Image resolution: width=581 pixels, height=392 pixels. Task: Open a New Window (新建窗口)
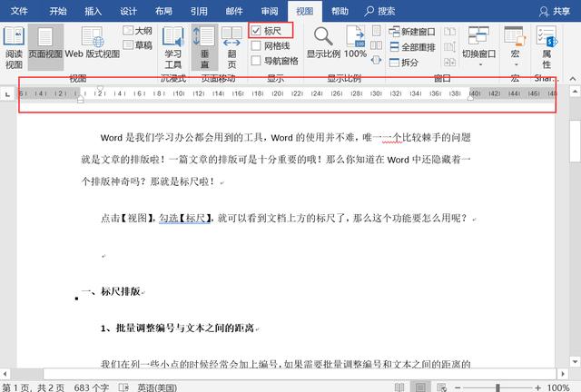pos(412,32)
